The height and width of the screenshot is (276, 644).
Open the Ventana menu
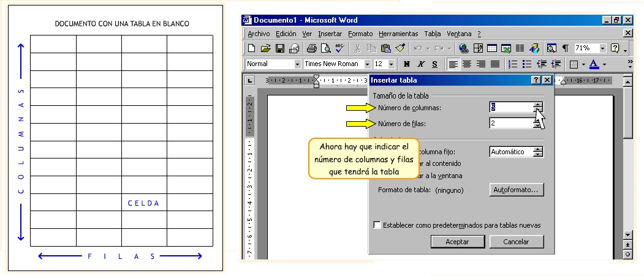(x=459, y=34)
